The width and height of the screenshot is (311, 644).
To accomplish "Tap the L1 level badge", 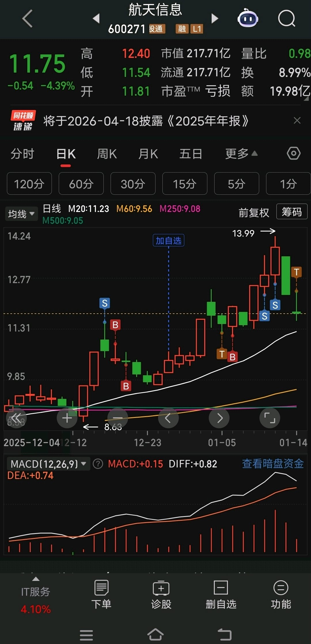I will click(x=197, y=29).
